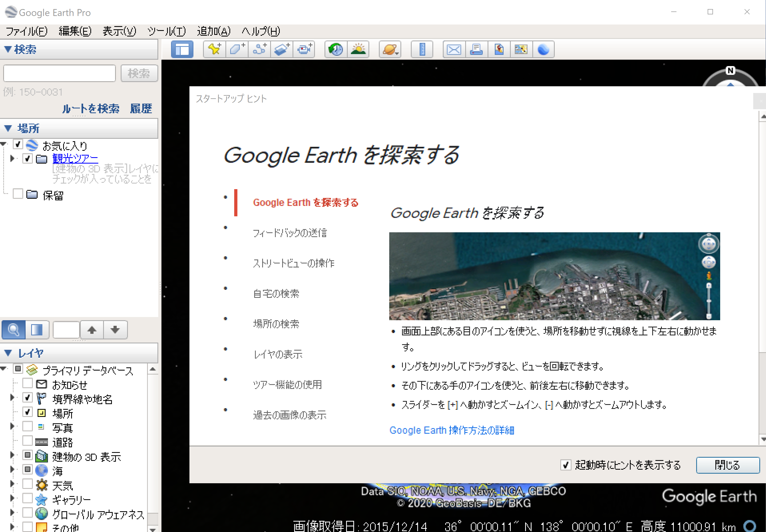Screen dimensions: 766x532
Task: Open the 編集(E) menu
Action: pos(75,31)
